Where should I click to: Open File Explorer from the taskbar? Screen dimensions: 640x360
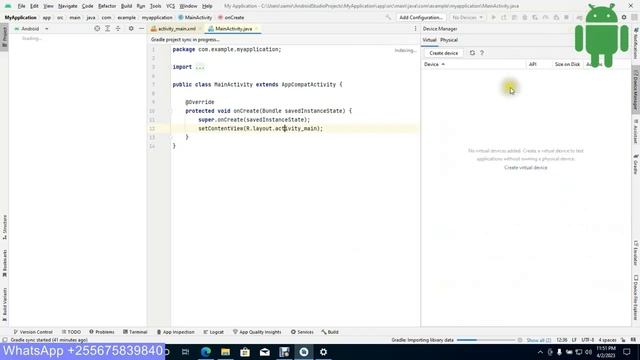pyautogui.click(x=225, y=352)
